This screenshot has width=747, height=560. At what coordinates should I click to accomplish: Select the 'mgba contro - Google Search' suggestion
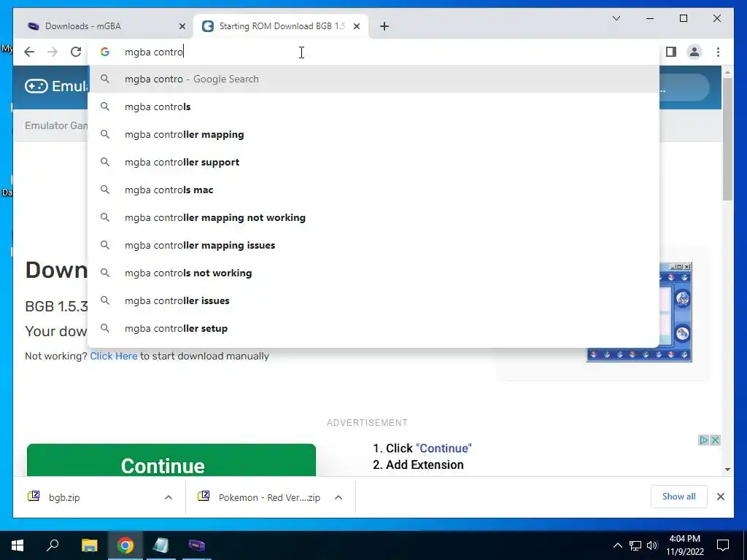coord(373,79)
